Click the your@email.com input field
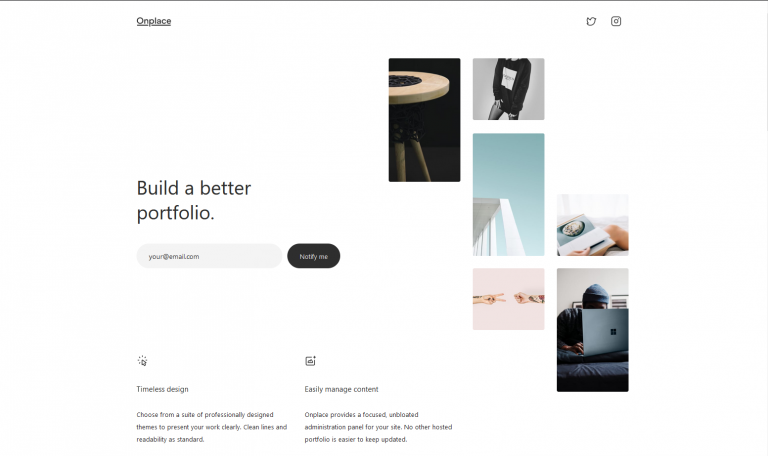The width and height of the screenshot is (768, 456). coord(209,256)
